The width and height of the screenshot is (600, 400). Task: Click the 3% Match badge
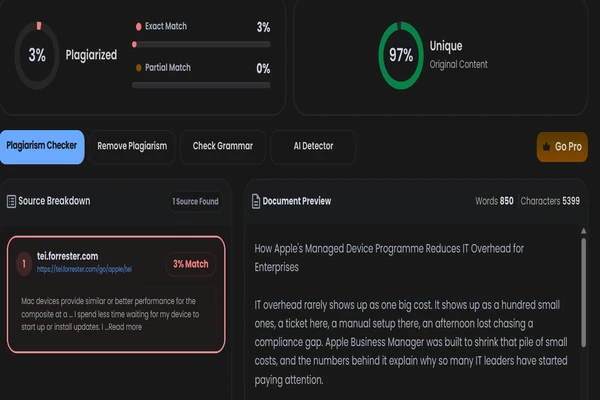pyautogui.click(x=191, y=264)
